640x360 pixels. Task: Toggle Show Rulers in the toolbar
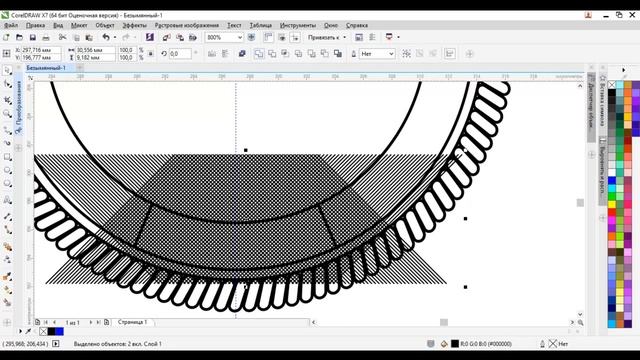(x=268, y=38)
